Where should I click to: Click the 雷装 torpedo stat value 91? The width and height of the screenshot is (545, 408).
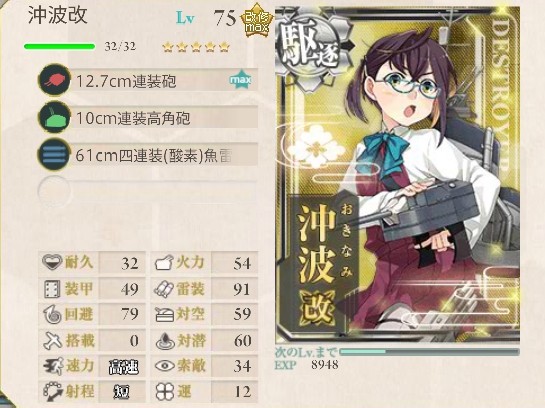(242, 289)
